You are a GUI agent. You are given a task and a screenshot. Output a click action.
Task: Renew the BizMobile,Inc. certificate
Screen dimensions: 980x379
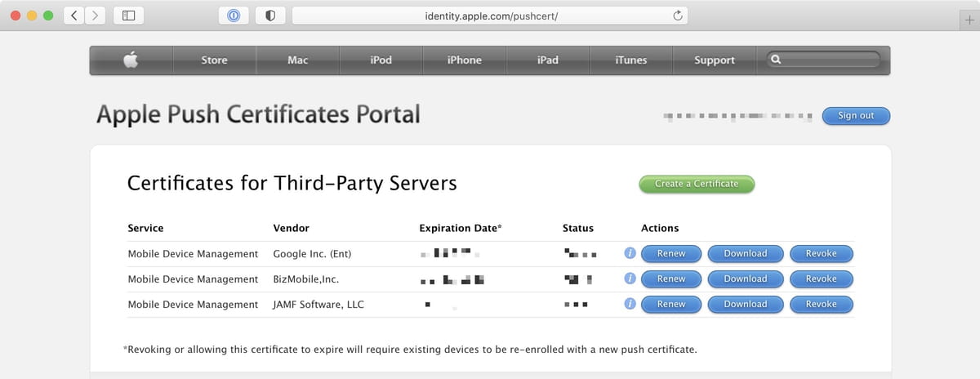(x=671, y=279)
